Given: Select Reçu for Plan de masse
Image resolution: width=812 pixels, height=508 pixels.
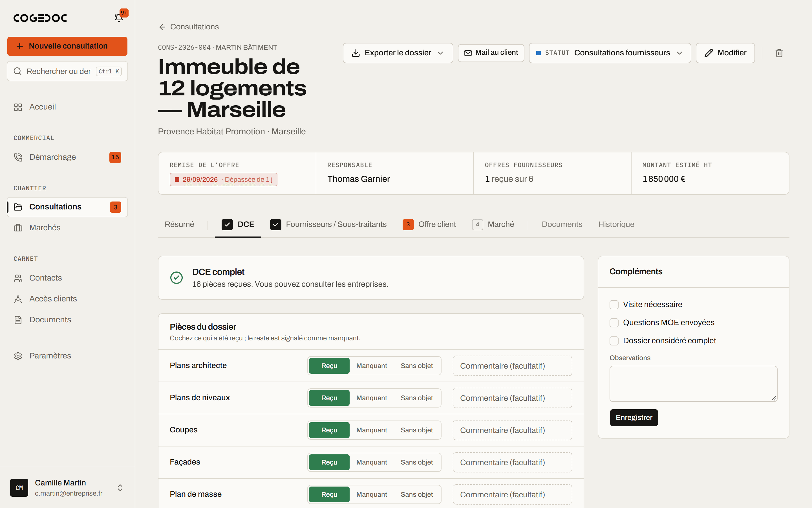Looking at the screenshot, I should click(329, 494).
